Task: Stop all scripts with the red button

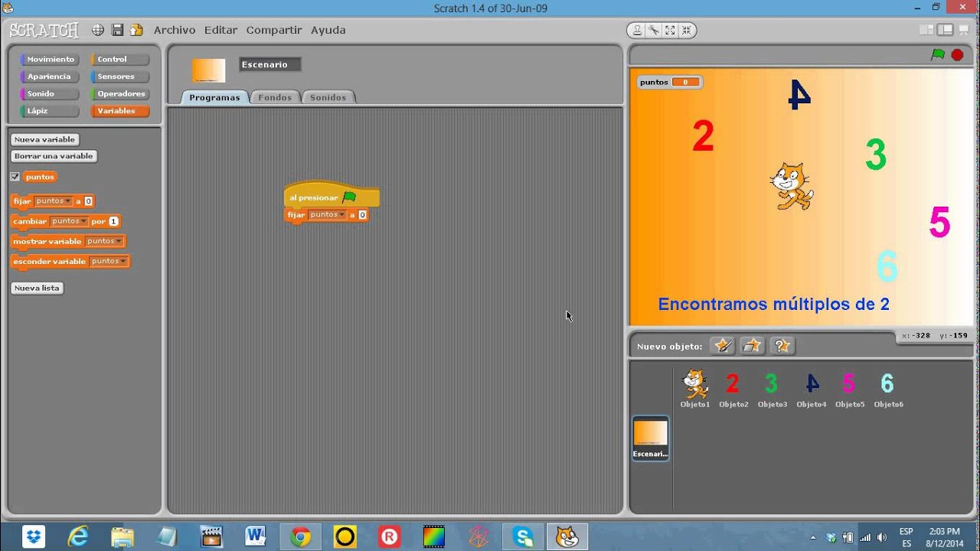Action: coord(957,55)
